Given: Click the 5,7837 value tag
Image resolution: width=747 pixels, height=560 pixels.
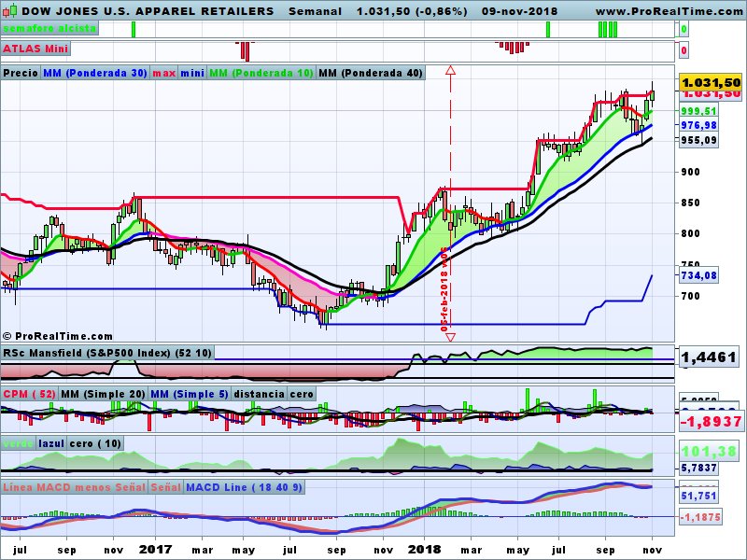Looking at the screenshot, I should point(698,469).
